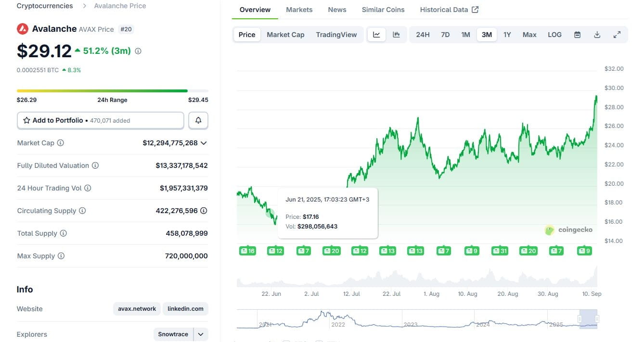Click news marker labeled 31
This screenshot has width=644, height=342.
(500, 251)
